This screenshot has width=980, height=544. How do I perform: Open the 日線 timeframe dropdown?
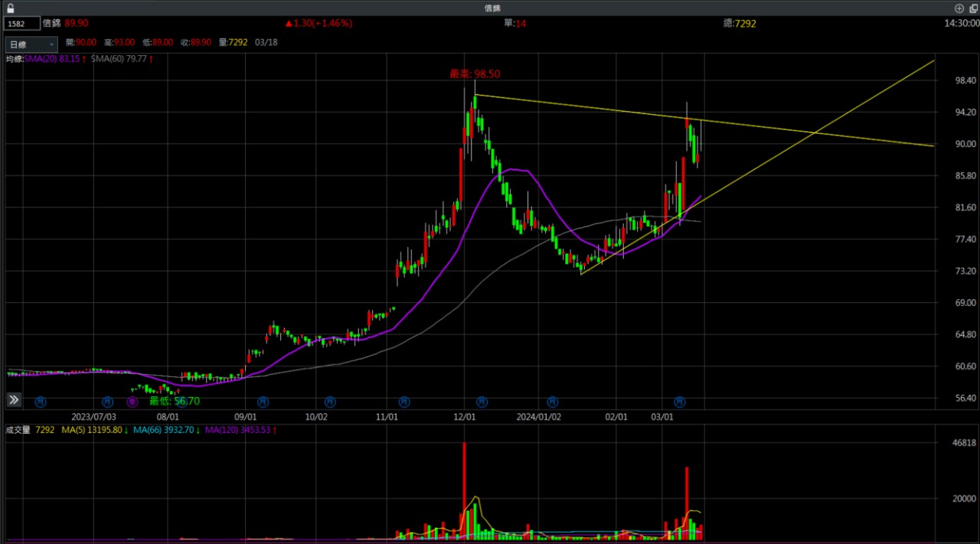point(31,44)
